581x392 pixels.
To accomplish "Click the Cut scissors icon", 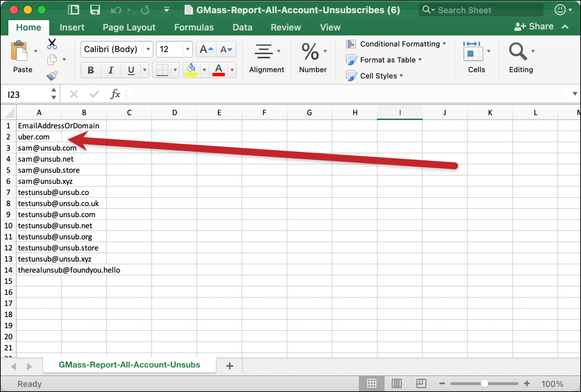I will tap(52, 44).
